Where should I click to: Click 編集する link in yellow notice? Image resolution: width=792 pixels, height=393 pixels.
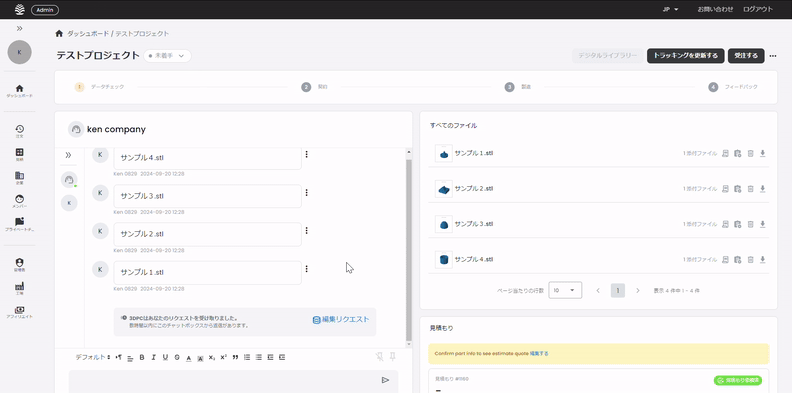pos(539,354)
